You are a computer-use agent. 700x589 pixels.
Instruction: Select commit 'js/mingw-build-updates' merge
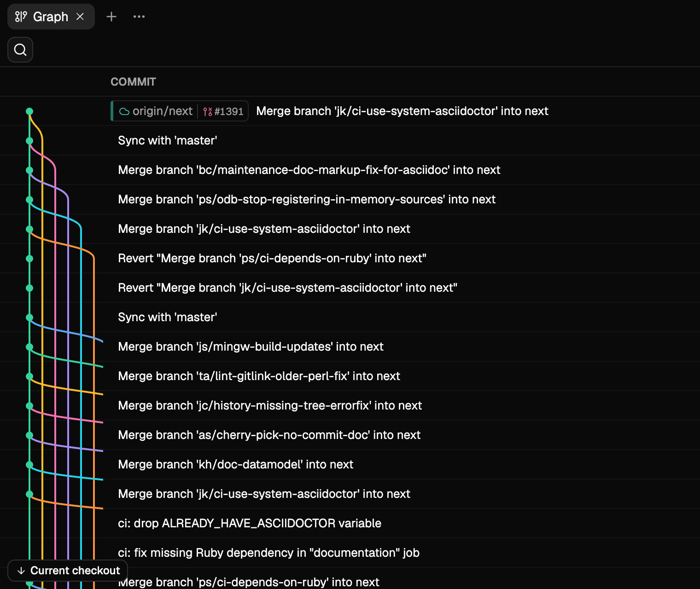(x=350, y=346)
